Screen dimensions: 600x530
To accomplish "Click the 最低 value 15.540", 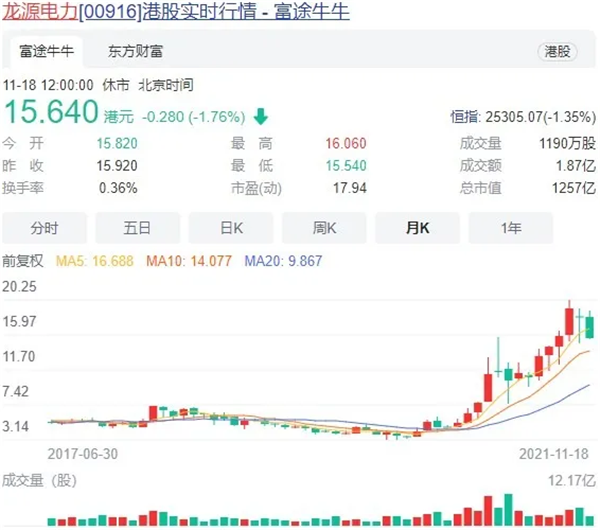I will pos(346,166).
